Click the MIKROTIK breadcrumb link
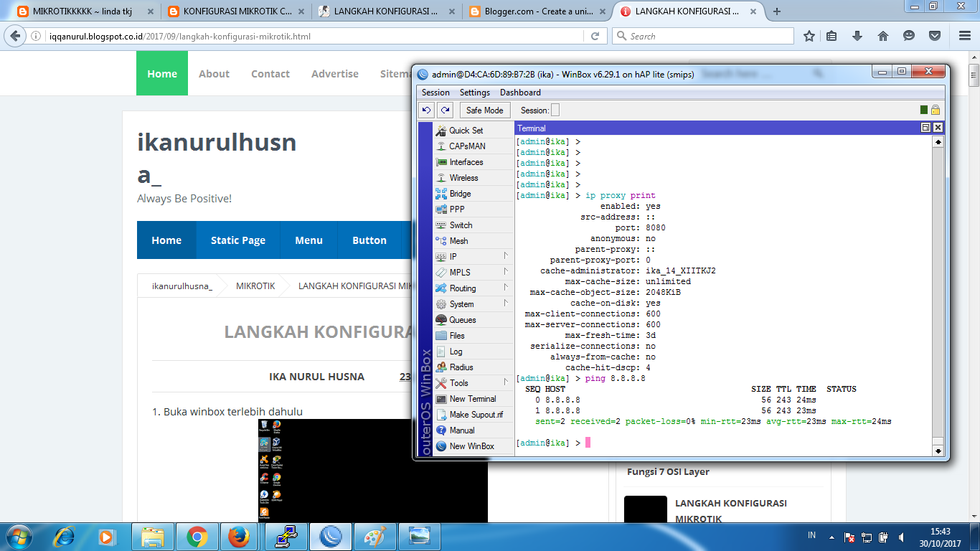The image size is (980, 551). click(x=255, y=286)
